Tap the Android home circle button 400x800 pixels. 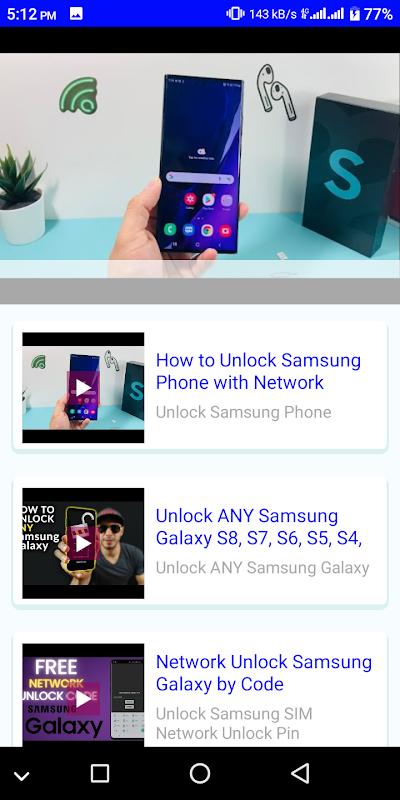click(x=200, y=773)
